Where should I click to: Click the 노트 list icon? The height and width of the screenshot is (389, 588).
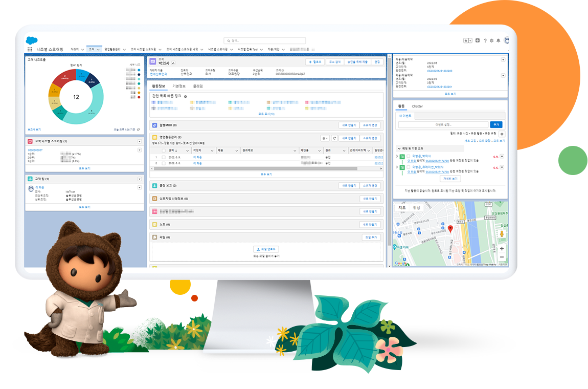(154, 225)
